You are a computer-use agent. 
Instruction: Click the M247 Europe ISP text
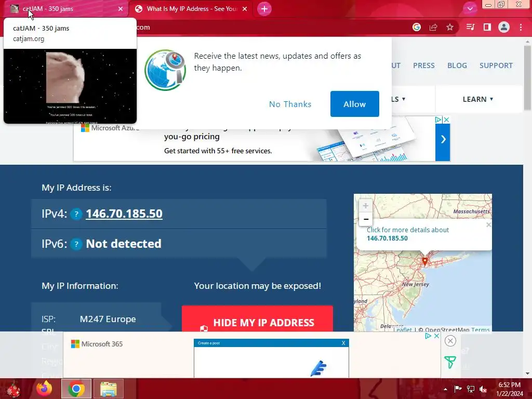click(x=108, y=319)
